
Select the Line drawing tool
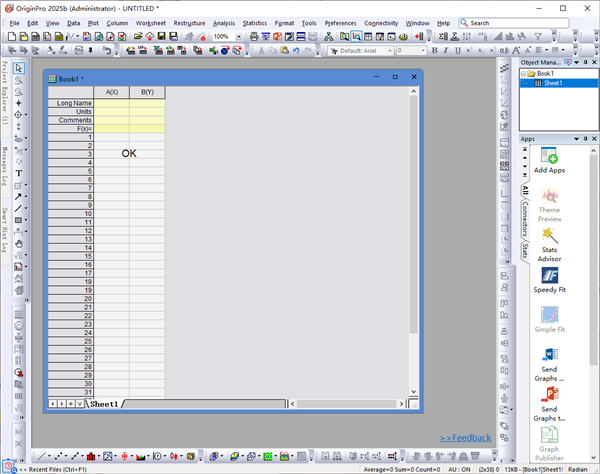(18, 208)
